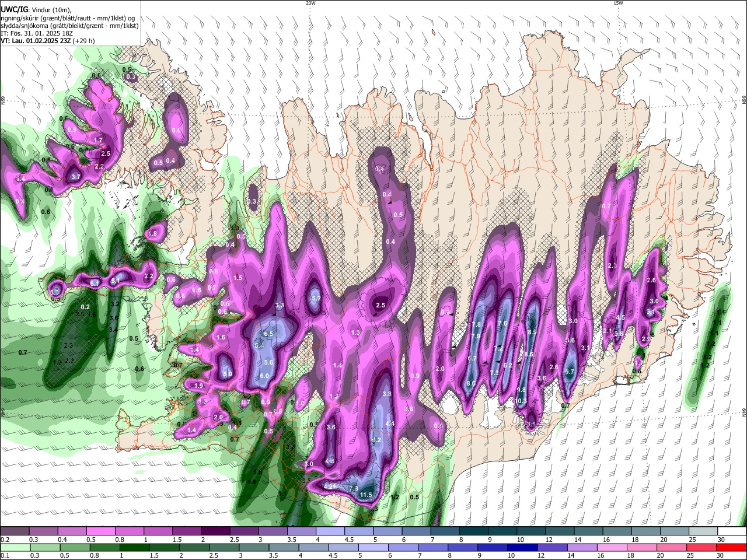Click the 7.8 snowfall value on the map
Image resolution: width=747 pixels, height=560 pixels.
point(476,324)
